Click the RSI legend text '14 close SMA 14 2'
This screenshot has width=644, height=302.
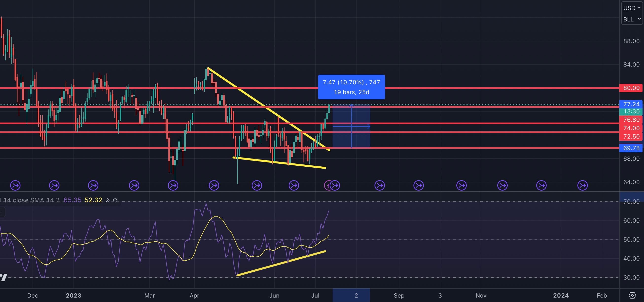(31, 200)
